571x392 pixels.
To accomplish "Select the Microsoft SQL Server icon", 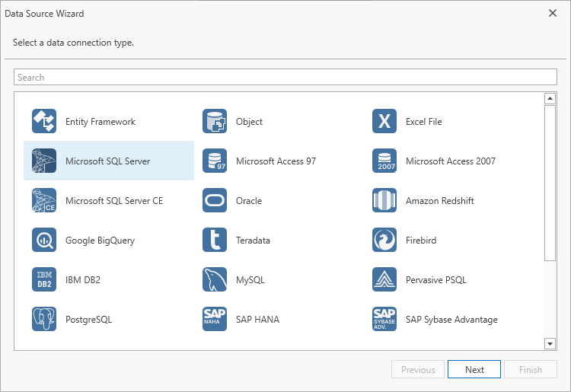I will [x=44, y=161].
